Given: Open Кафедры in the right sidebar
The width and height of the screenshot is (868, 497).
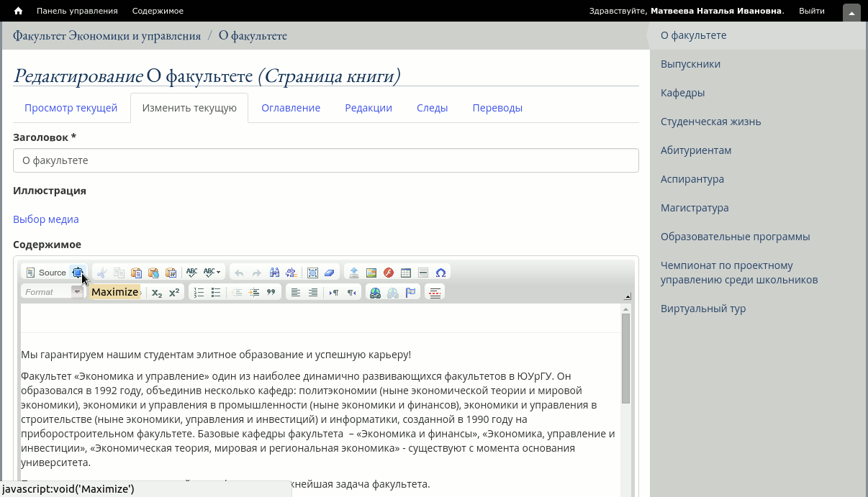Looking at the screenshot, I should (x=682, y=93).
